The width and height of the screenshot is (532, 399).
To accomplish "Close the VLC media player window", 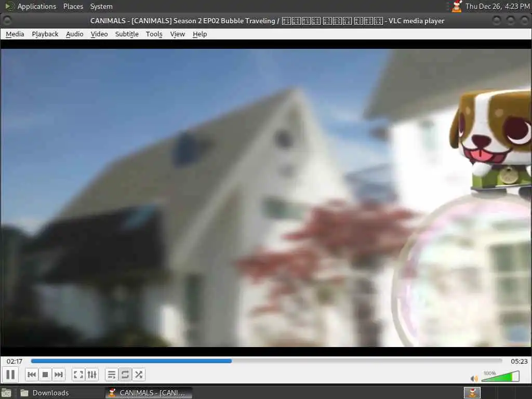I will click(x=524, y=21).
